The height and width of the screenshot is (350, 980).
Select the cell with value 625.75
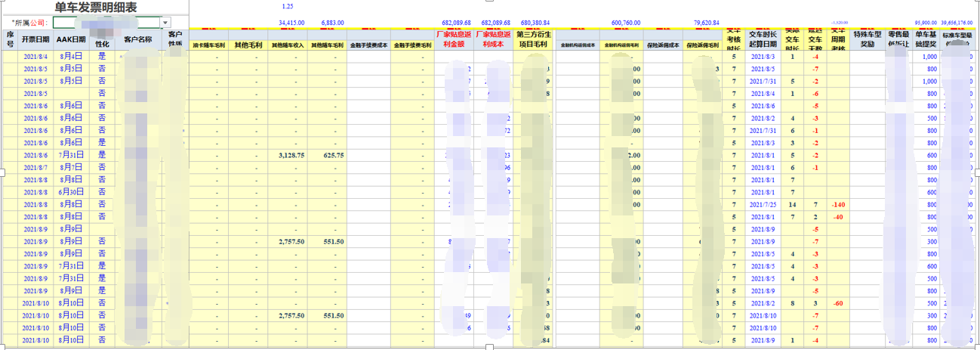pyautogui.click(x=328, y=155)
